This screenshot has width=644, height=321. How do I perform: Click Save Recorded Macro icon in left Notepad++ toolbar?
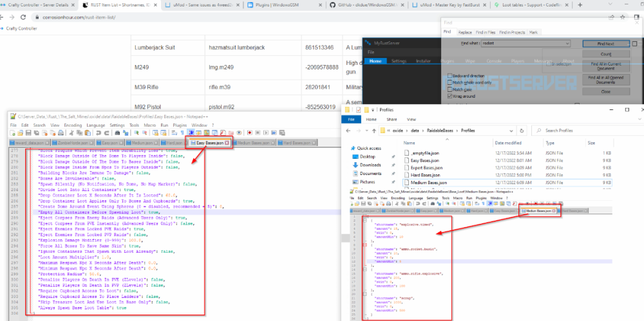282,133
